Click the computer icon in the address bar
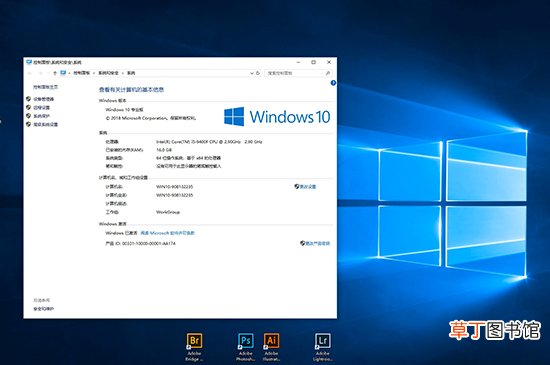 coord(63,73)
